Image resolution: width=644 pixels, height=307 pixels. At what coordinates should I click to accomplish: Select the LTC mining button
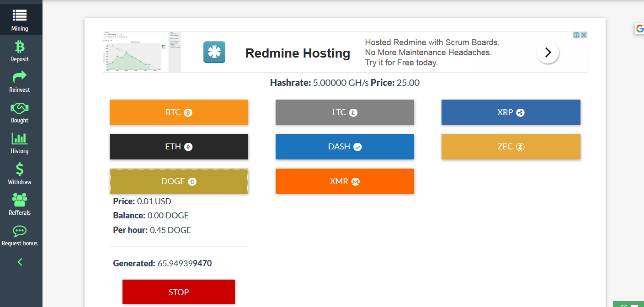345,112
